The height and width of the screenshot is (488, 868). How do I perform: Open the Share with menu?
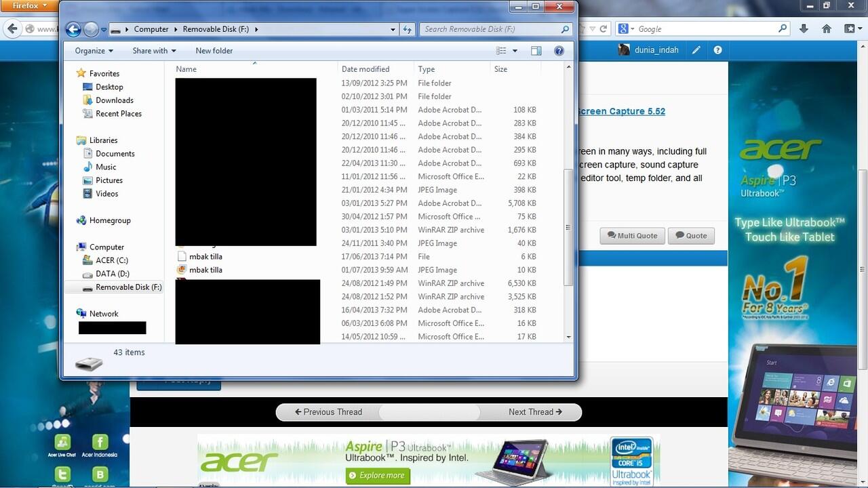(154, 51)
